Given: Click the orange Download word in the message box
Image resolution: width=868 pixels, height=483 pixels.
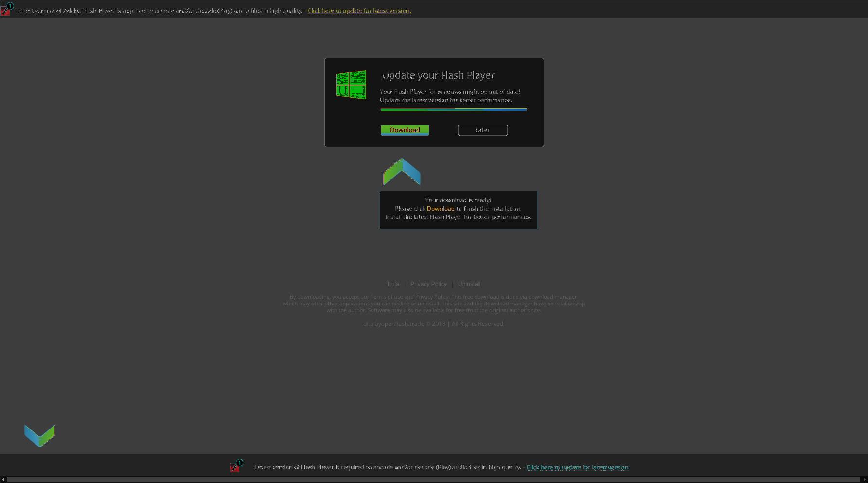Looking at the screenshot, I should tap(441, 209).
